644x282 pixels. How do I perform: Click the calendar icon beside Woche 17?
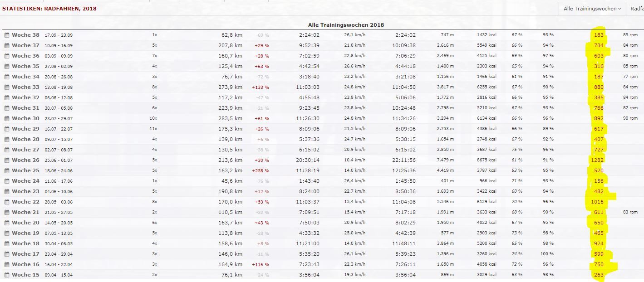tap(7, 254)
